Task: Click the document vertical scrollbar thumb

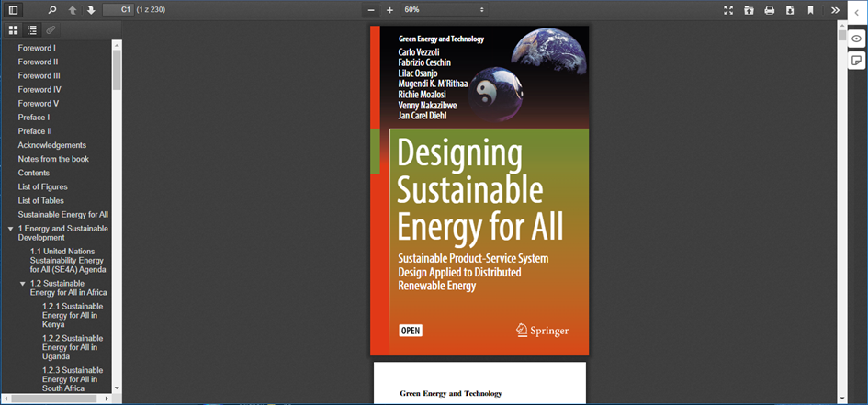Action: (842, 36)
